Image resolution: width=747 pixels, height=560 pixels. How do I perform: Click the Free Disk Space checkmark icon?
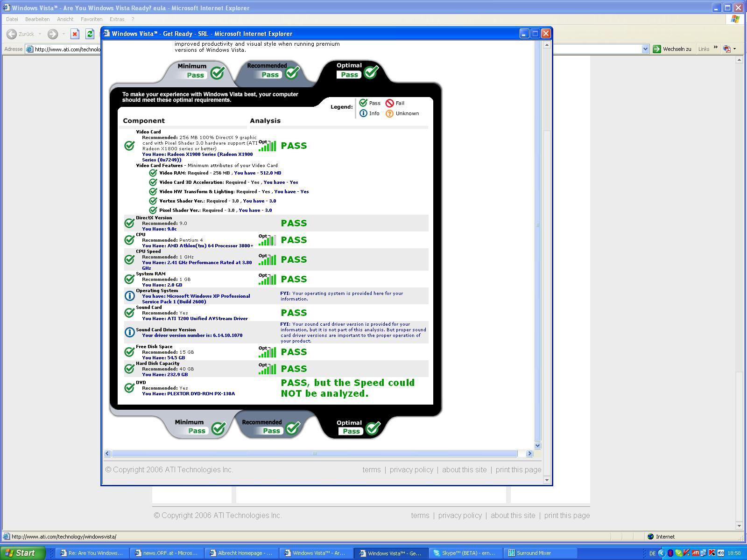pyautogui.click(x=129, y=352)
